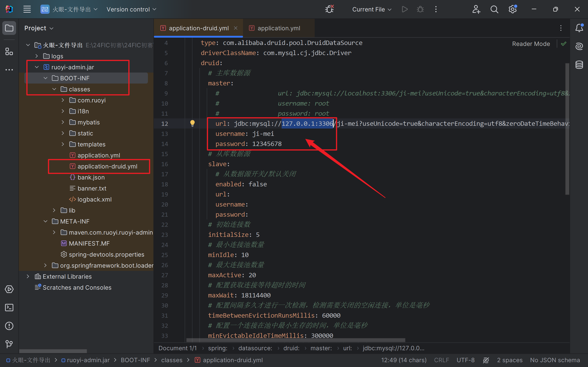The height and width of the screenshot is (367, 588).
Task: Switch to the application.yml editor tab
Action: pyautogui.click(x=279, y=28)
